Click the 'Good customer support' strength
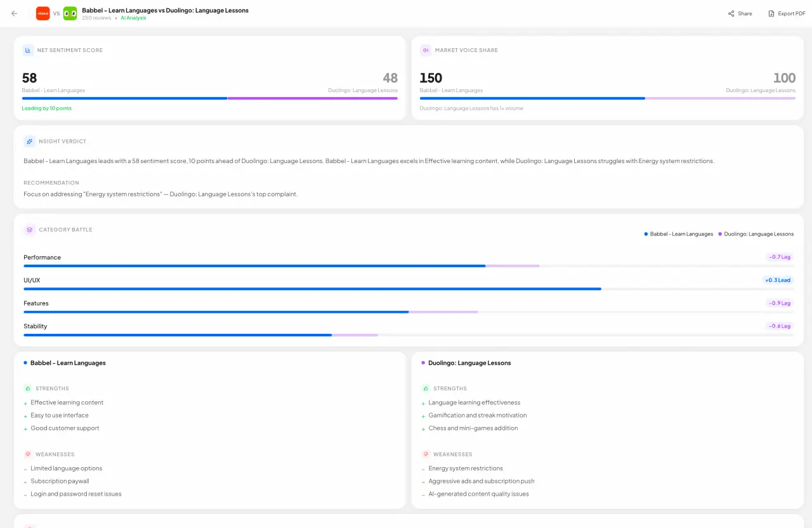The image size is (812, 528). click(x=65, y=428)
